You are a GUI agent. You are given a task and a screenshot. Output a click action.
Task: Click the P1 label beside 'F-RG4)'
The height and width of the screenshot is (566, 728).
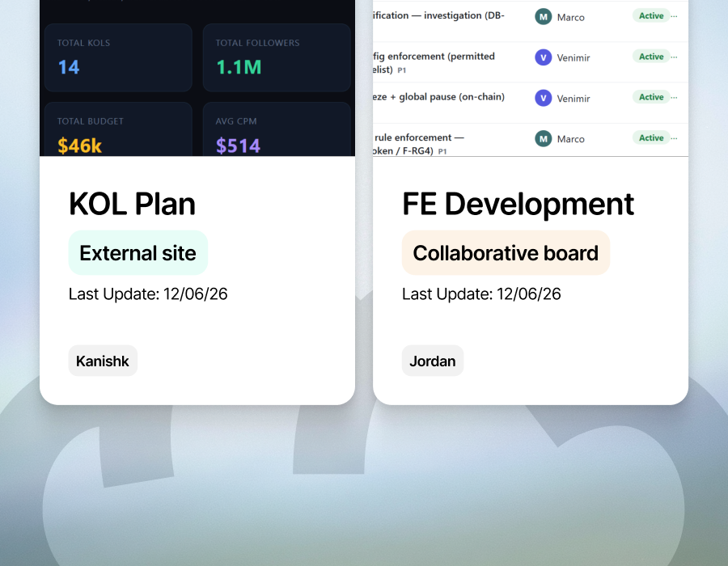[442, 152]
